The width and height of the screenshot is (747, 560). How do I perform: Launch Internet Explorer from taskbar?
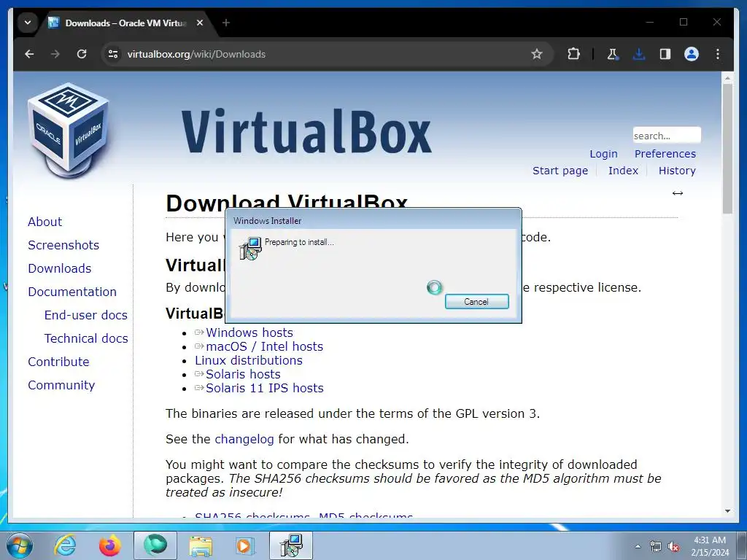(65, 545)
